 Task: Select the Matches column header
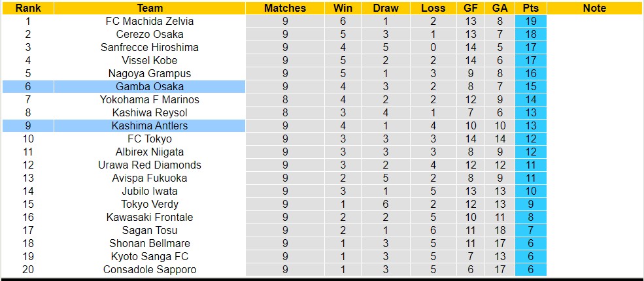click(x=284, y=8)
